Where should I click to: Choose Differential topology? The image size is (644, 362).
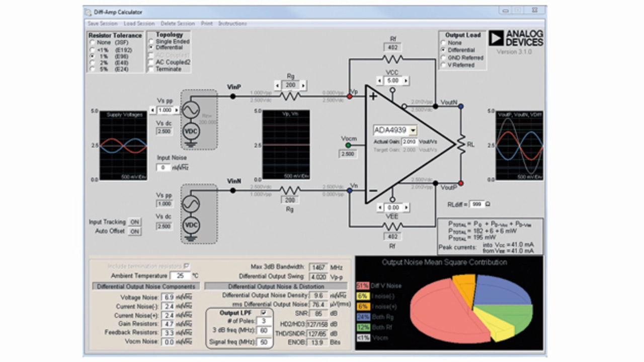click(151, 47)
